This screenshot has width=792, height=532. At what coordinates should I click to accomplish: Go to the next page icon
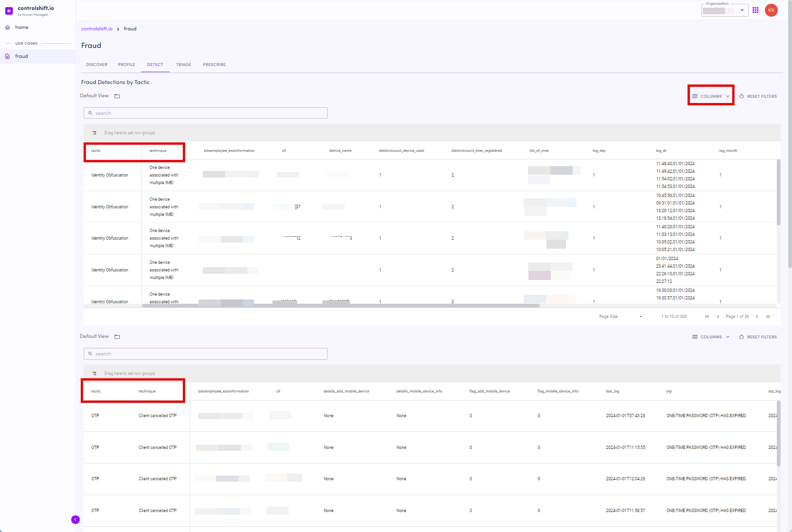(757, 317)
